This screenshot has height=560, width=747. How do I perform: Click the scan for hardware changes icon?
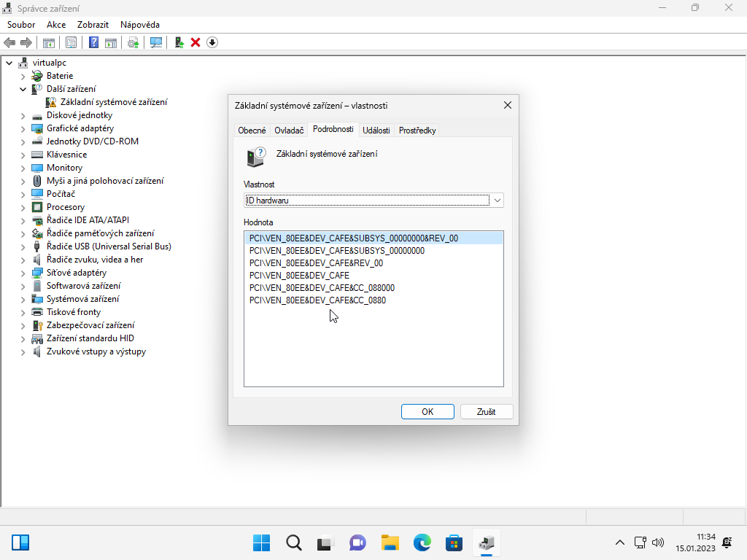156,42
